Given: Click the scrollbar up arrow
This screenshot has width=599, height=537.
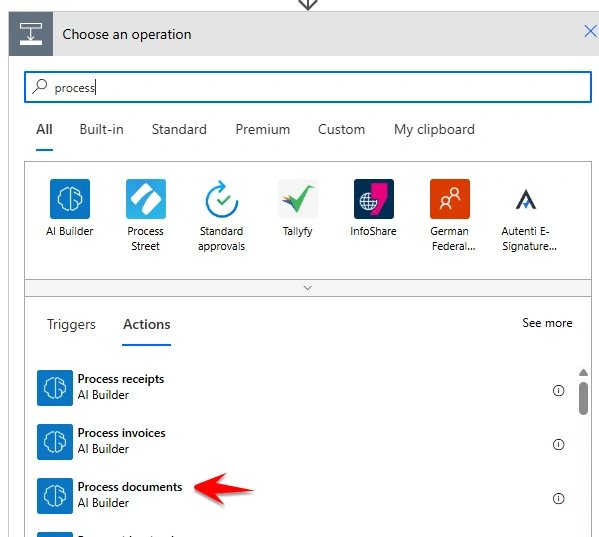Looking at the screenshot, I should click(583, 372).
